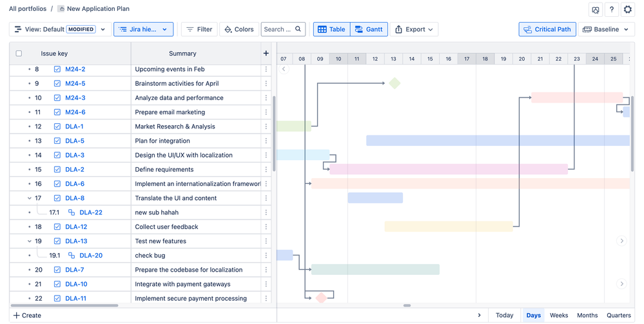
Task: Open the Baseline dropdown
Action: 606,29
